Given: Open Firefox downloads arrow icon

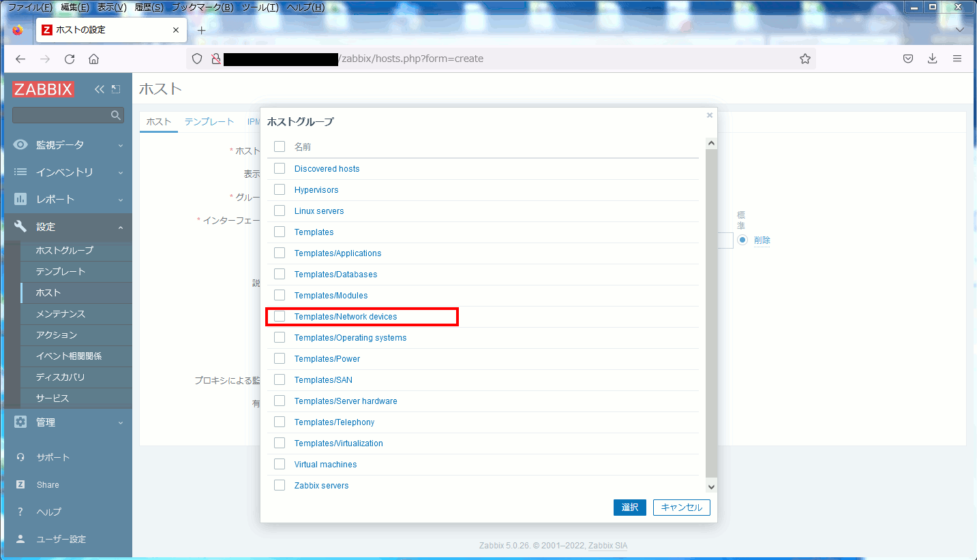Looking at the screenshot, I should (933, 59).
